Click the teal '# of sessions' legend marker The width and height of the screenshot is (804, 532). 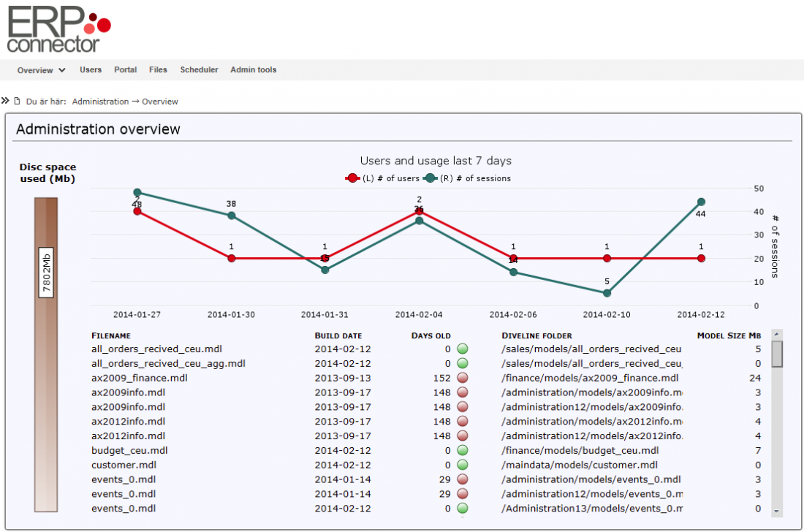coord(431,178)
